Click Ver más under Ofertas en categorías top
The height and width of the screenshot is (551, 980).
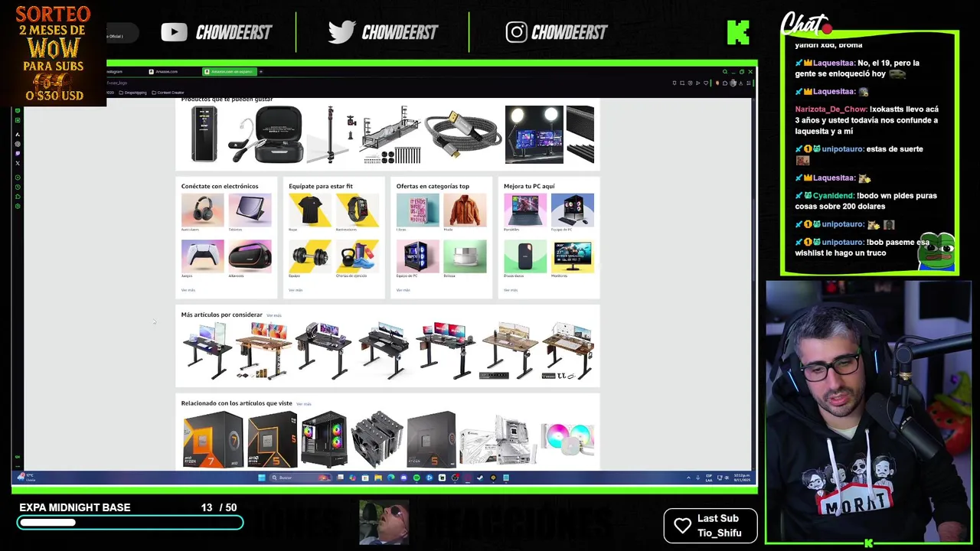[x=403, y=290]
